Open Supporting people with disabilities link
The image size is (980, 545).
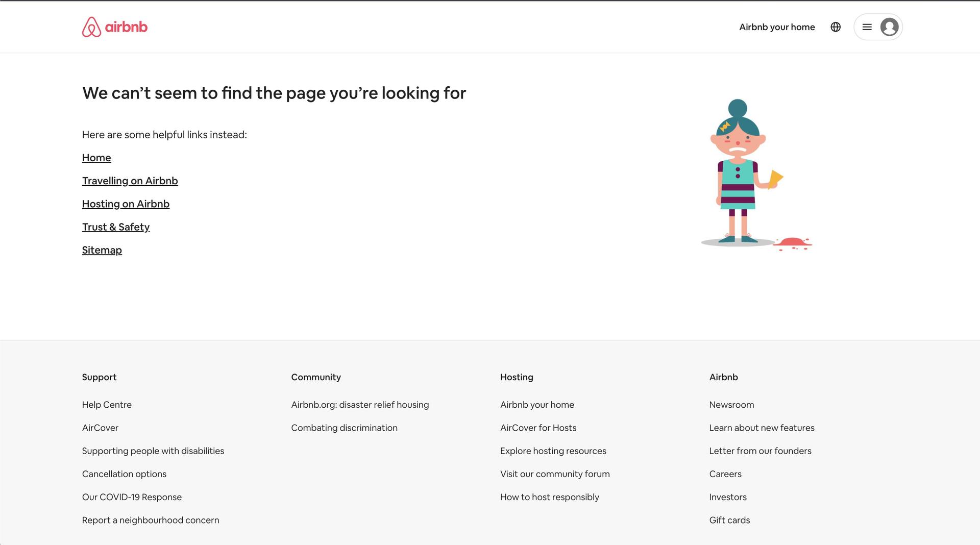point(153,451)
